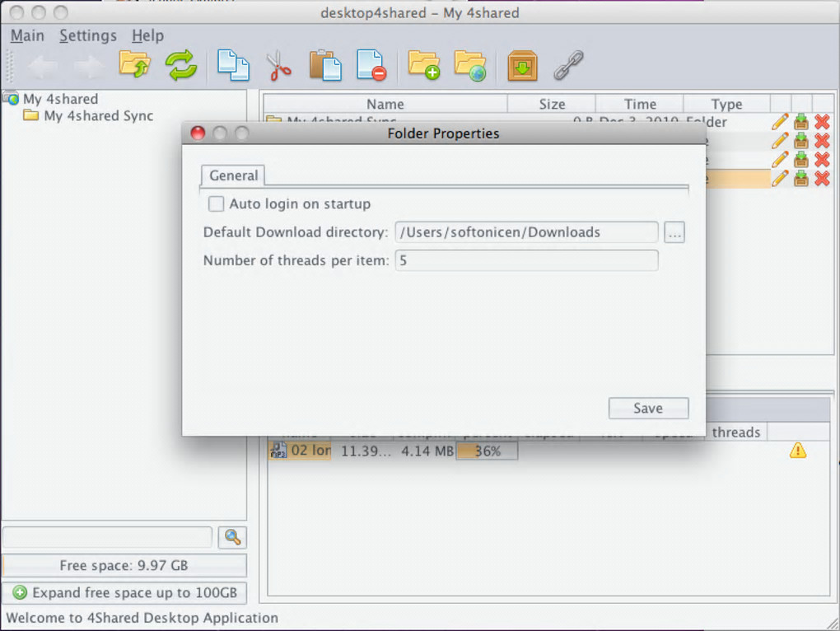This screenshot has width=840, height=631.
Task: Click the Delete file icon with red minus
Action: [371, 65]
